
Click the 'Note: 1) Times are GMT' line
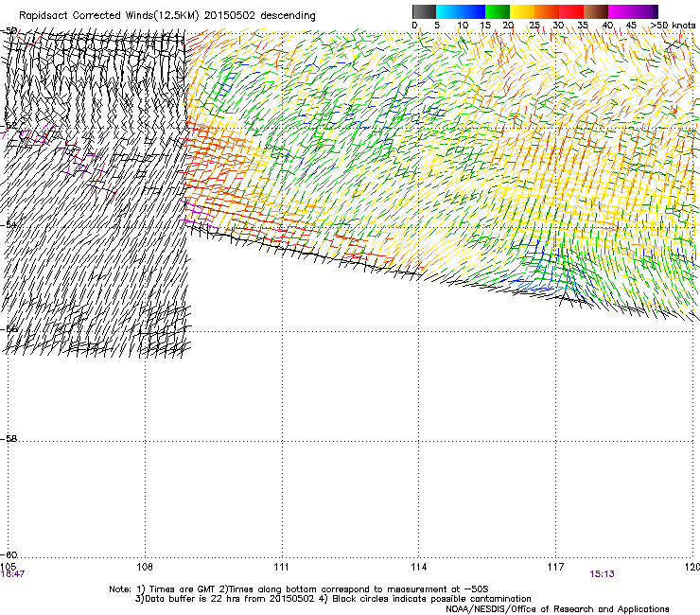pos(299,589)
